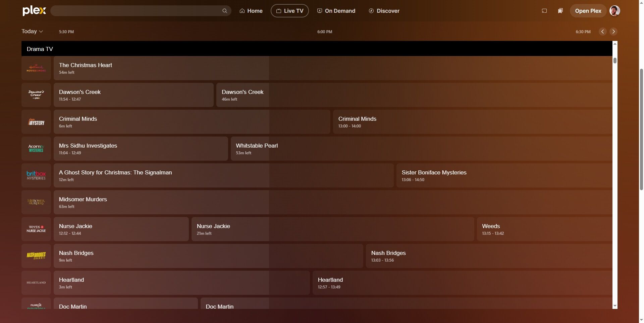Open Sister Boniface Mysteries program

click(504, 175)
